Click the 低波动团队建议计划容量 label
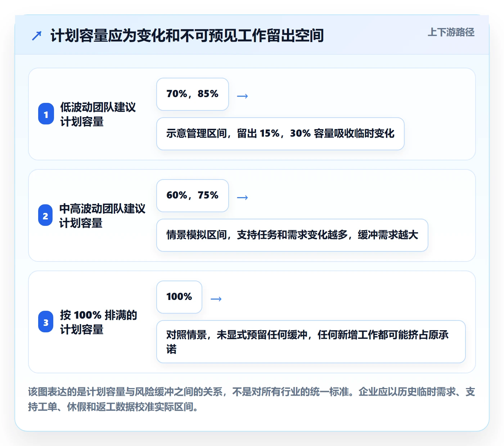Screen dimensions: 504x446 coord(98,114)
